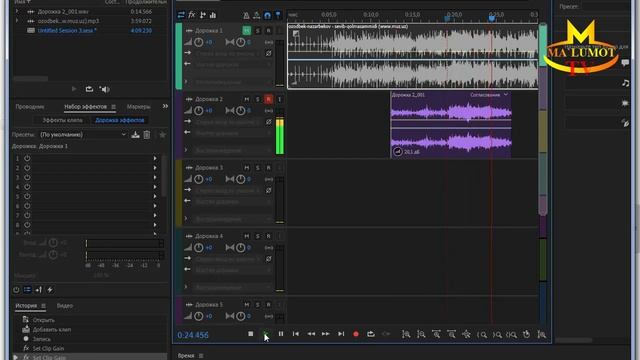
Task: Show Inputs/Outputs section in multitrack header
Action: [181, 15]
